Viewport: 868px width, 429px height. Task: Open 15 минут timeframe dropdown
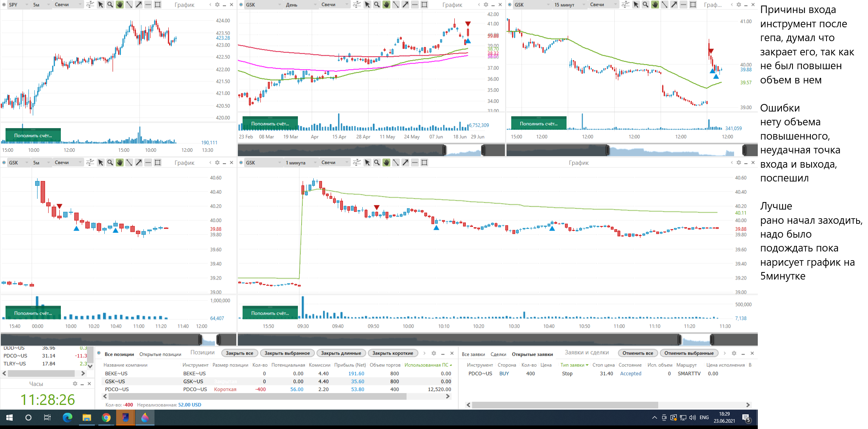click(570, 5)
